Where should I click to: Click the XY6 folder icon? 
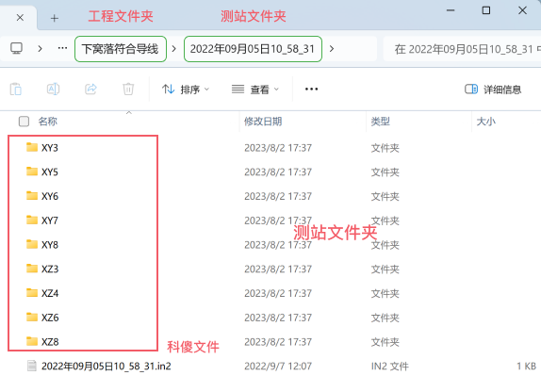point(32,195)
